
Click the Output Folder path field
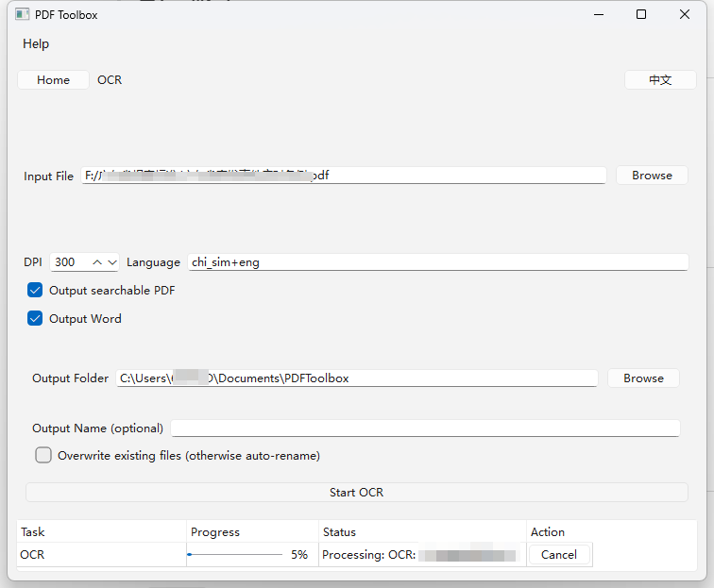tap(357, 378)
